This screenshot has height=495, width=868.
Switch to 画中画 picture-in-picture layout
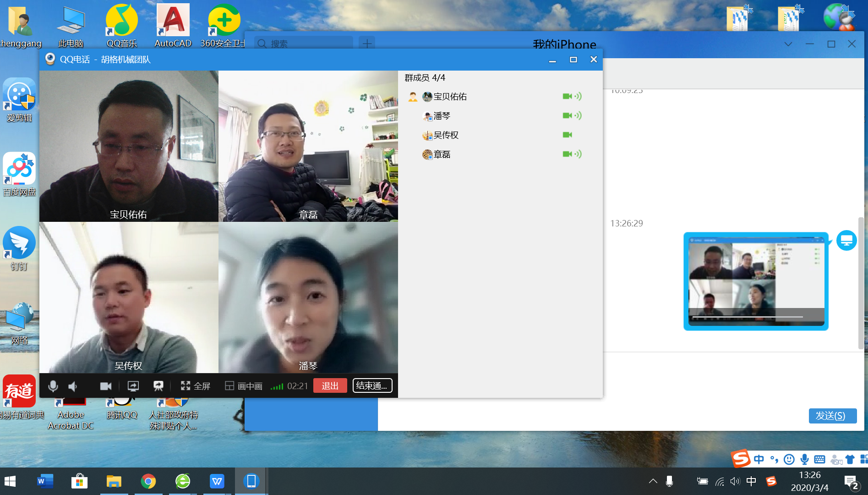(244, 386)
